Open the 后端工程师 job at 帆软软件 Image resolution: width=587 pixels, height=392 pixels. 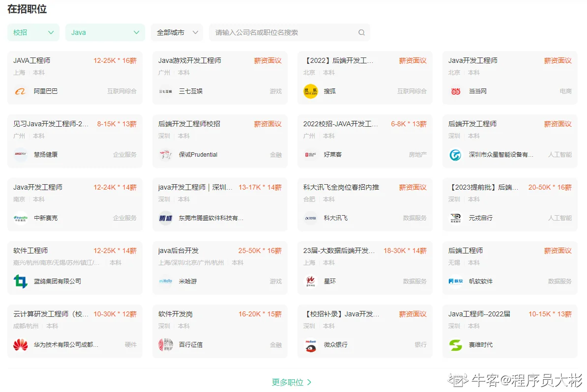pyautogui.click(x=466, y=251)
